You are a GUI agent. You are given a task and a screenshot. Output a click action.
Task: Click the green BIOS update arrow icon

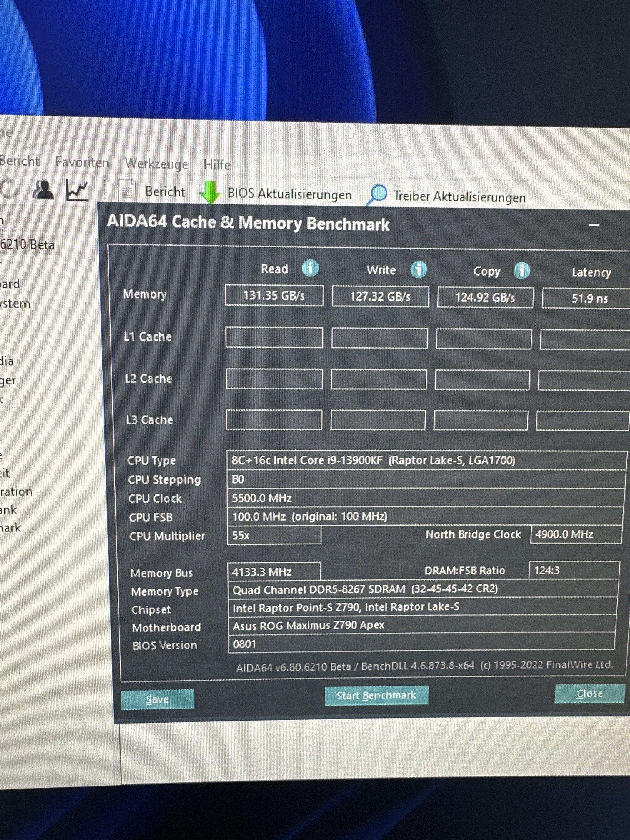click(210, 192)
